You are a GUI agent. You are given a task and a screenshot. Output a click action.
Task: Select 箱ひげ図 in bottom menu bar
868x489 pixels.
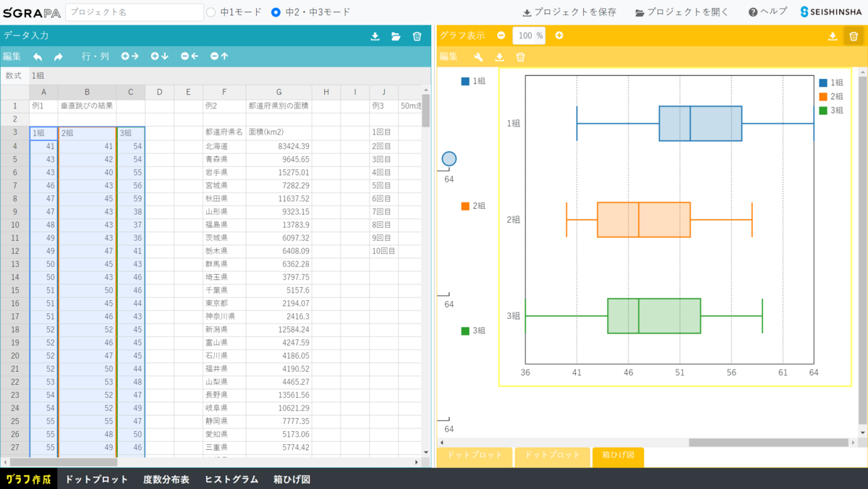292,479
